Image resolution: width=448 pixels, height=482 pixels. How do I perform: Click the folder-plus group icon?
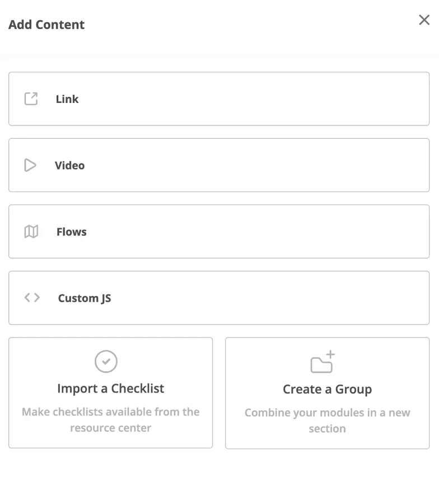click(x=323, y=362)
